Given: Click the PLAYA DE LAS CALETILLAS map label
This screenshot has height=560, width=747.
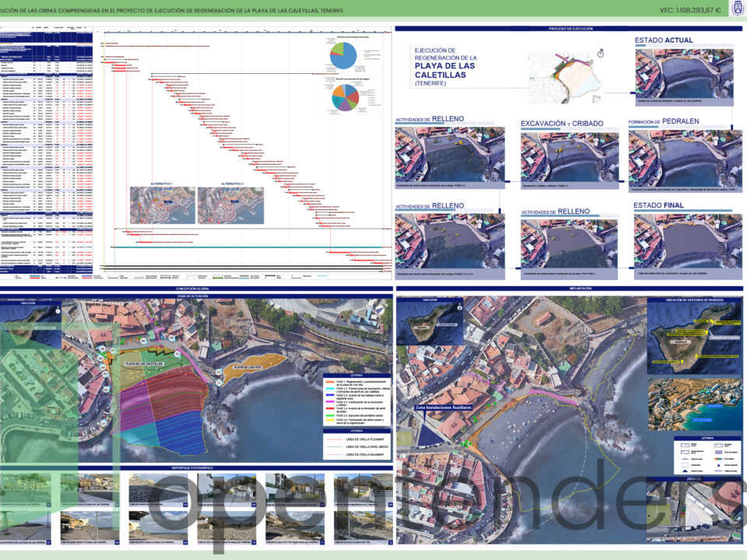Looking at the screenshot, I should [x=144, y=364].
